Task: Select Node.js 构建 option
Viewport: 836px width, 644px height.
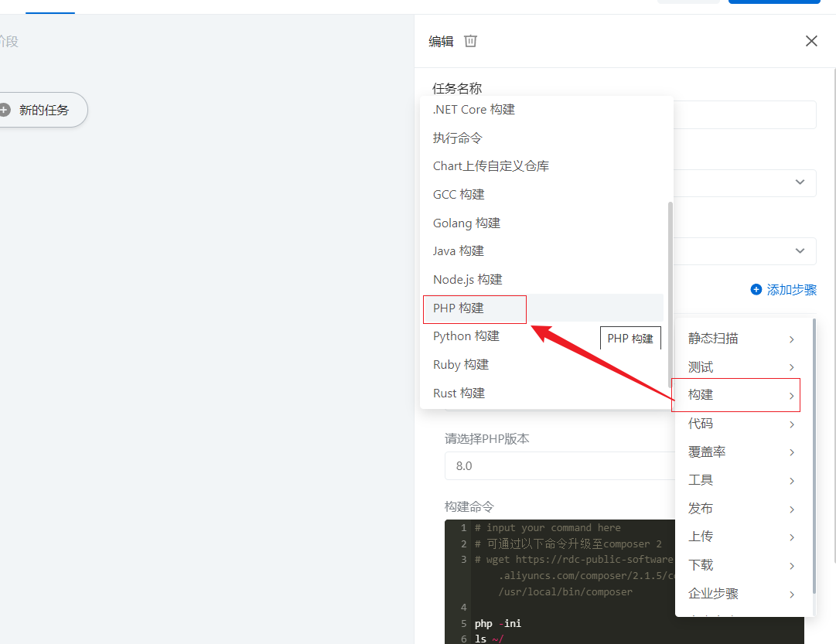Action: pos(543,279)
